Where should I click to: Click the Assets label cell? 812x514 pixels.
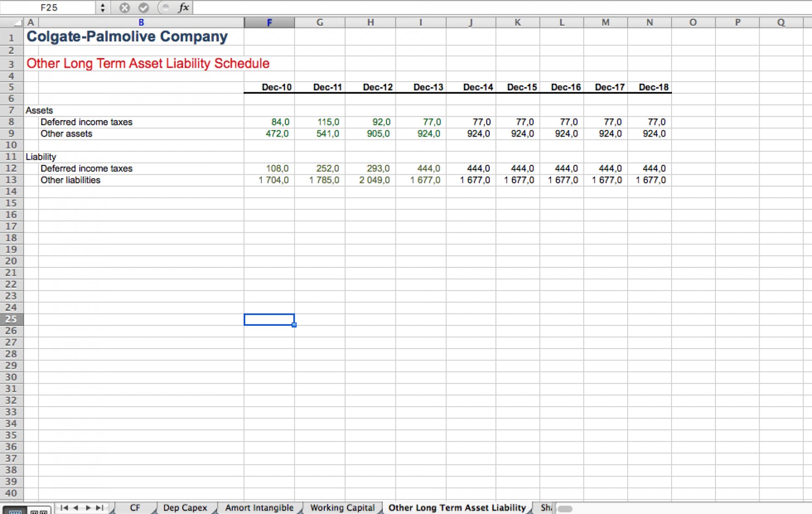point(39,110)
